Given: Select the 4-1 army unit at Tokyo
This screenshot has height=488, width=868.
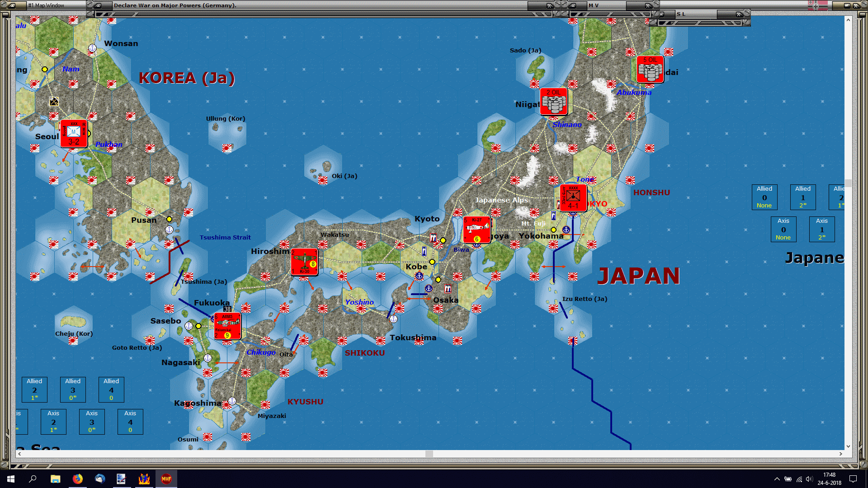Looking at the screenshot, I should (x=573, y=198).
